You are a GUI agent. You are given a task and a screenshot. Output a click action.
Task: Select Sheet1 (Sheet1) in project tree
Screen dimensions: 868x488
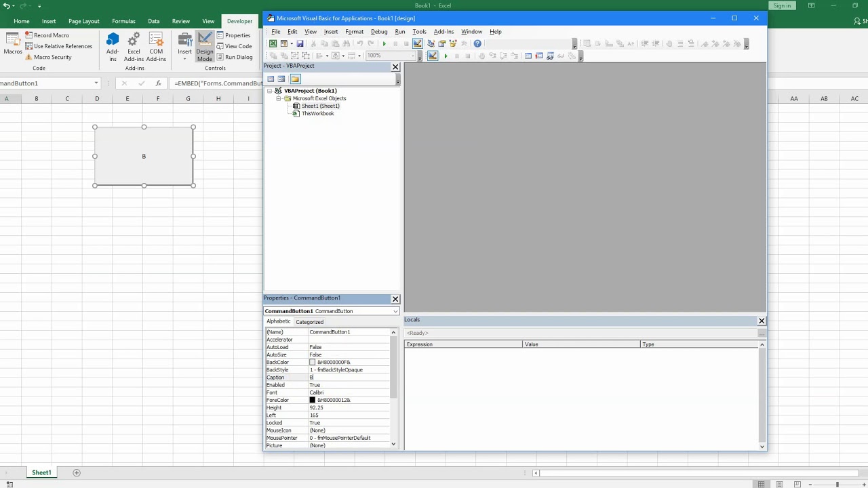[x=320, y=106]
